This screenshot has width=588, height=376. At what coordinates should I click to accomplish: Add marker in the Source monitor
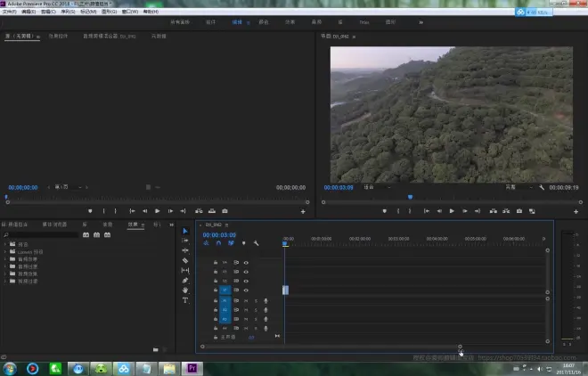pyautogui.click(x=90, y=211)
